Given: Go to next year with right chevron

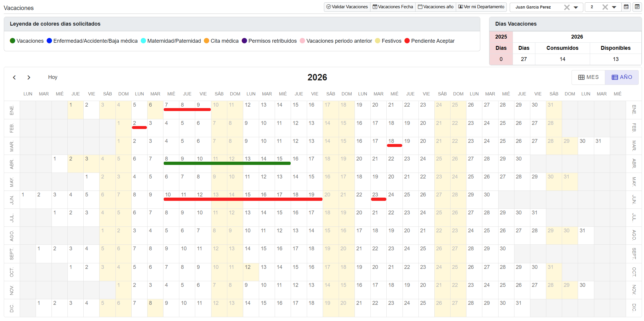Looking at the screenshot, I should (x=29, y=77).
